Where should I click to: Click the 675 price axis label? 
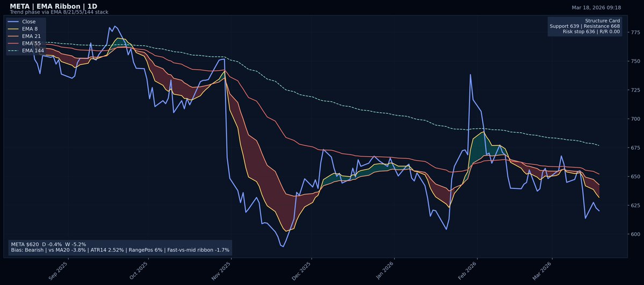pos(636,148)
